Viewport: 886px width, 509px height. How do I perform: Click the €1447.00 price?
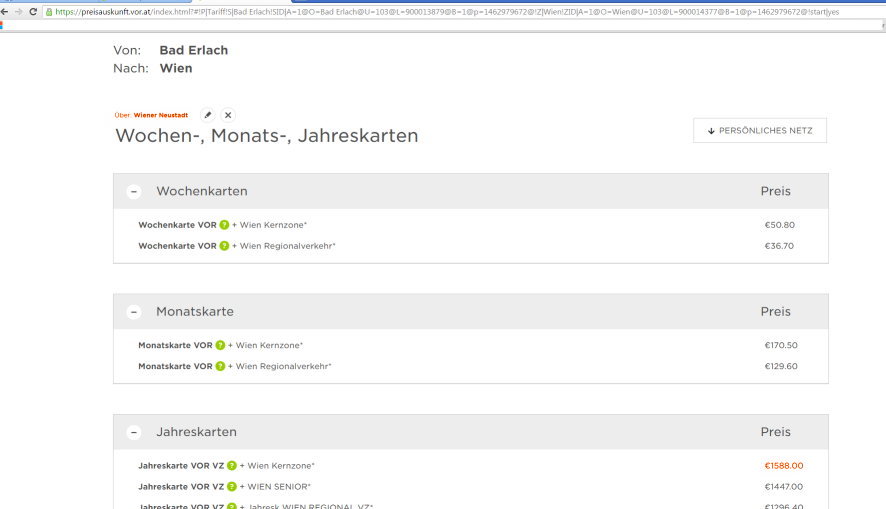[784, 486]
